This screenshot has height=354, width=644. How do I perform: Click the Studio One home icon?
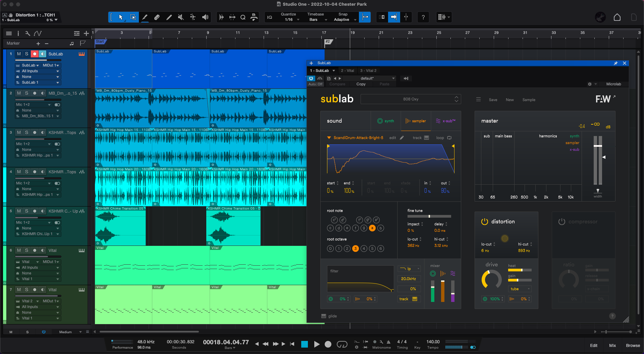[x=617, y=17]
